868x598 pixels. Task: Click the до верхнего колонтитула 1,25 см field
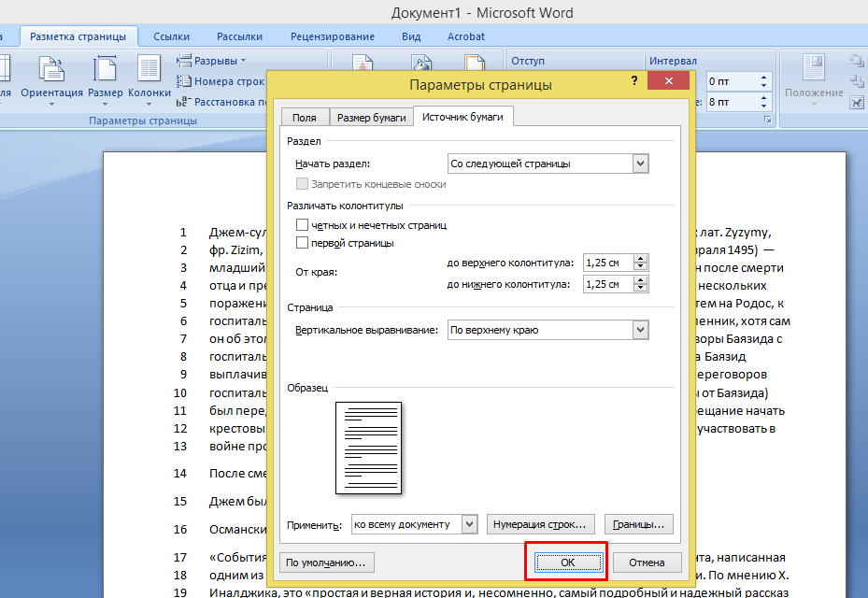(608, 263)
